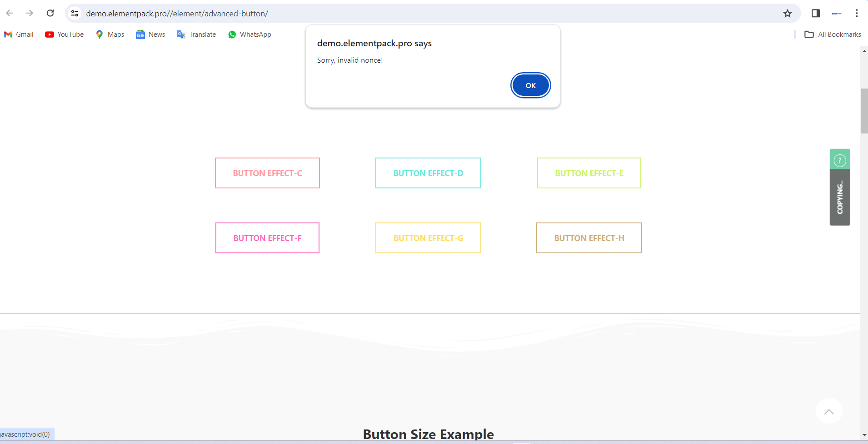Click the address bar URL field

pyautogui.click(x=409, y=13)
